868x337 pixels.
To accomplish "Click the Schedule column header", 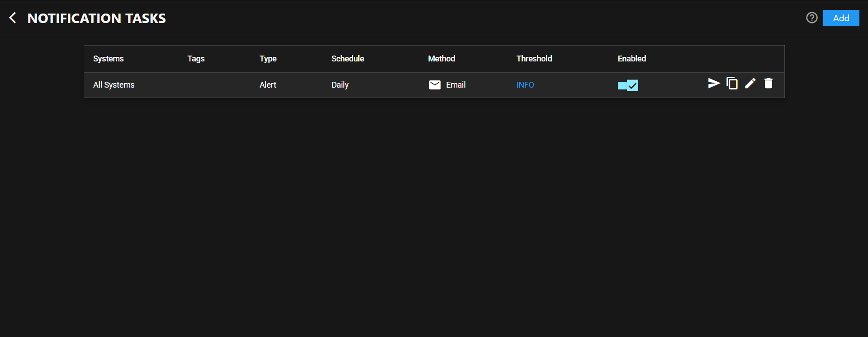I will tap(347, 59).
